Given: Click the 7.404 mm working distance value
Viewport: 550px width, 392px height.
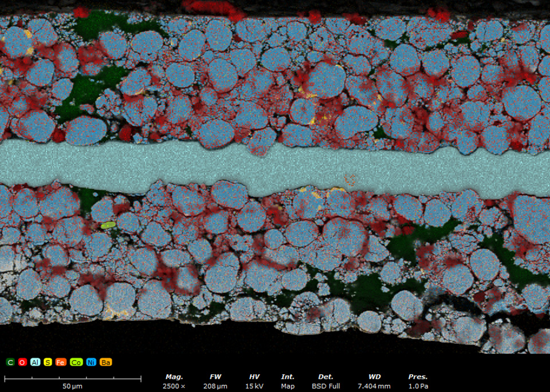Looking at the screenshot, I should (374, 386).
